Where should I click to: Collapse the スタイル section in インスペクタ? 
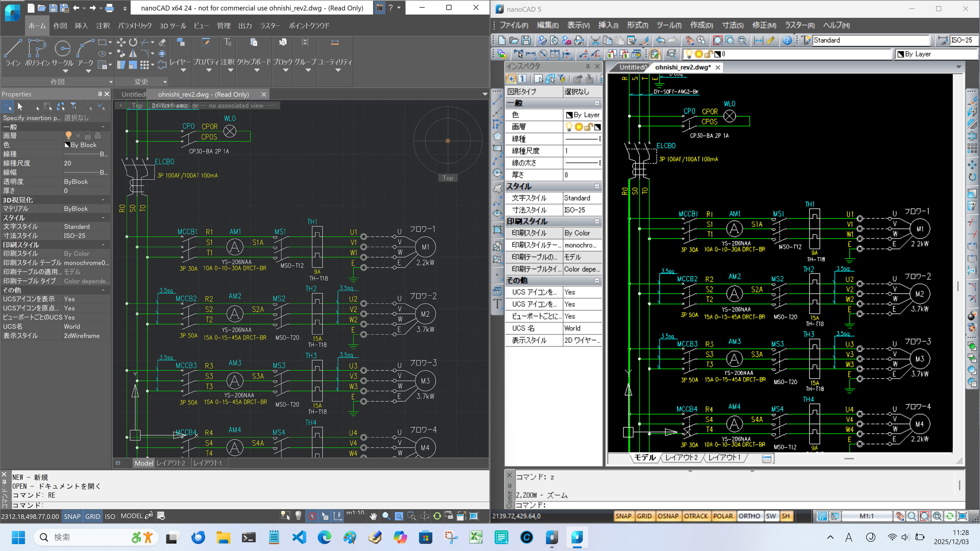tap(596, 186)
